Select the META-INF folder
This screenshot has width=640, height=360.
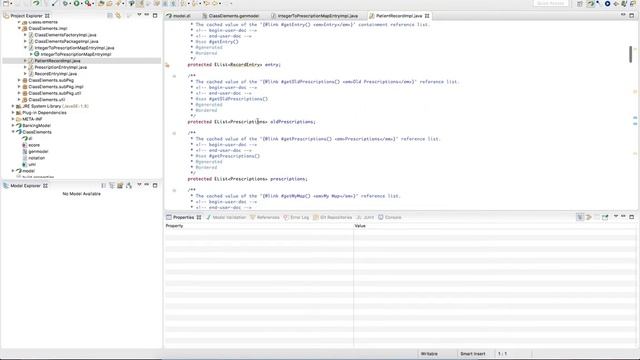(32, 119)
